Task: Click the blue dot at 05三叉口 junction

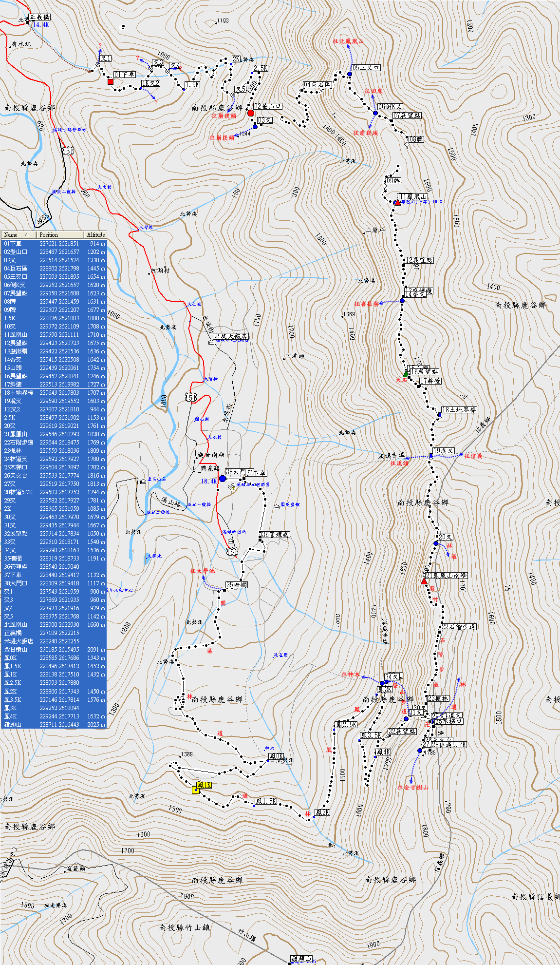Action: 350,74
